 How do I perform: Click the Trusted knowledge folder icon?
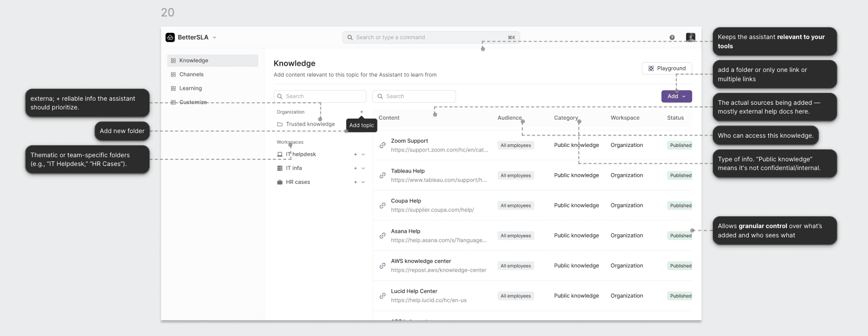(x=280, y=124)
